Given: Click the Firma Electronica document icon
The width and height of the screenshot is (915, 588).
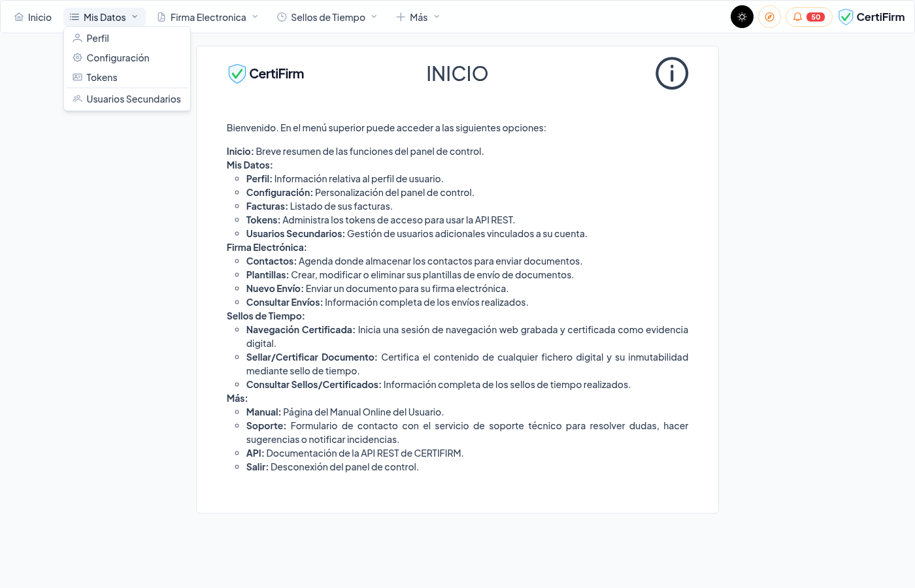Looking at the screenshot, I should (x=161, y=17).
